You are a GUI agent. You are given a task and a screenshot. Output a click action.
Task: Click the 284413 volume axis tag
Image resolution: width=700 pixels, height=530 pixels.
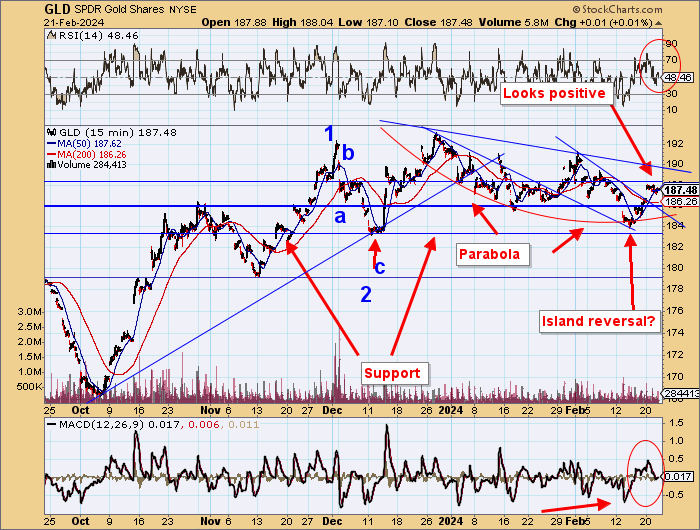click(x=682, y=393)
